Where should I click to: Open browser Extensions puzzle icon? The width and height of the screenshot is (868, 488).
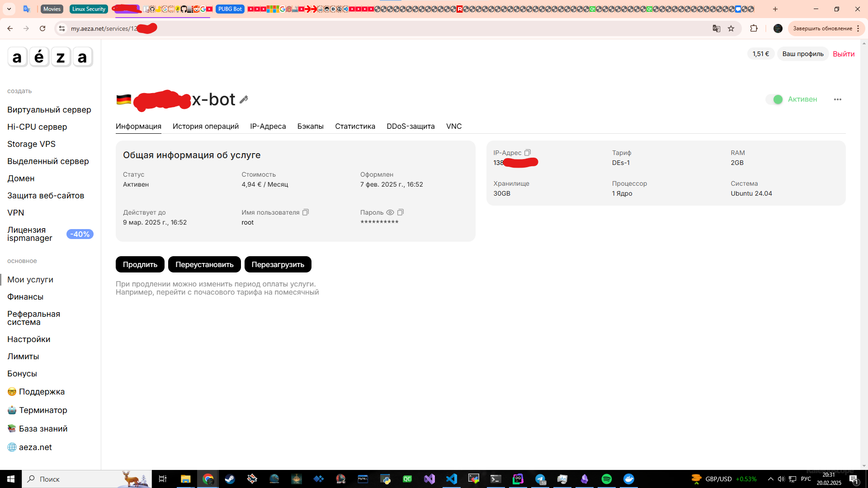click(754, 28)
